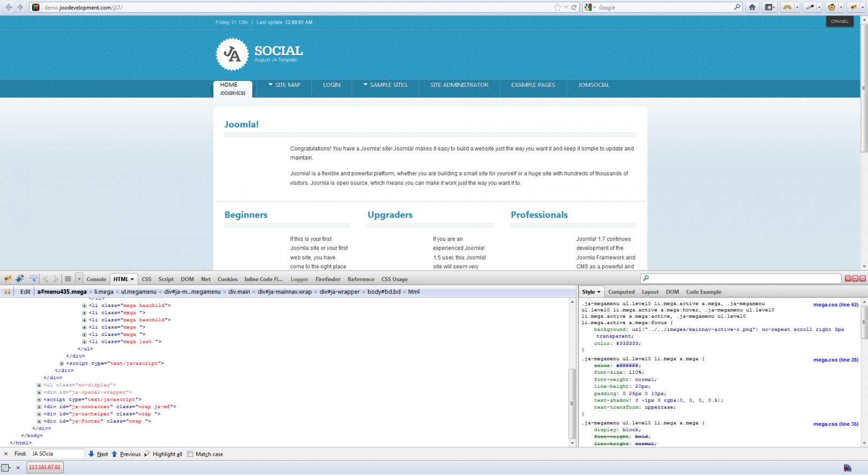Open the Computed side panel tab
The width and height of the screenshot is (868, 475).
621,292
